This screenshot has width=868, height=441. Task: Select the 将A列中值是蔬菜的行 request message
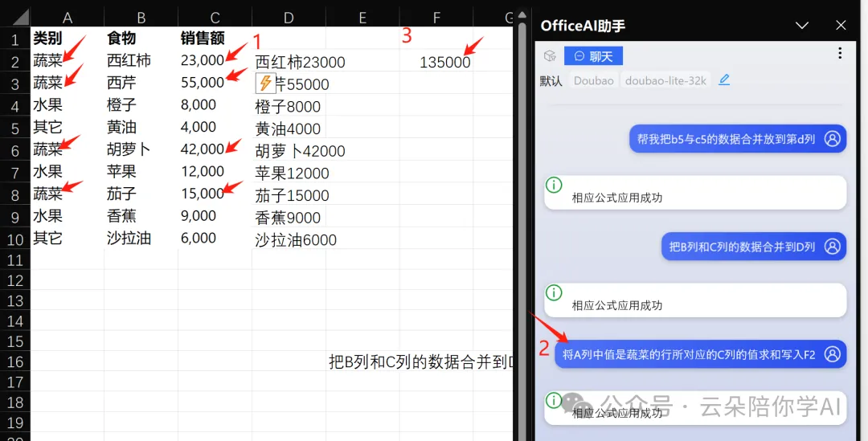pyautogui.click(x=701, y=354)
